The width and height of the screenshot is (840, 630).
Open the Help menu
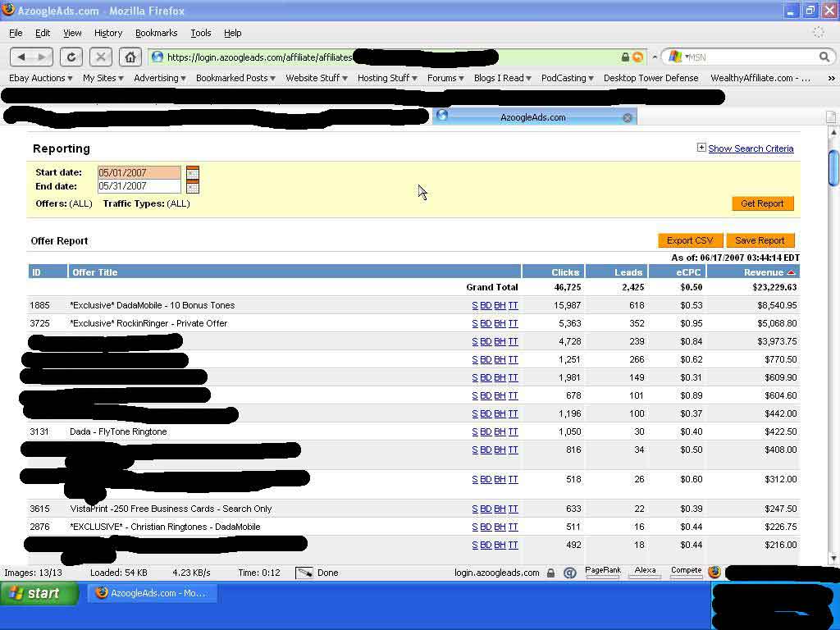click(x=232, y=33)
